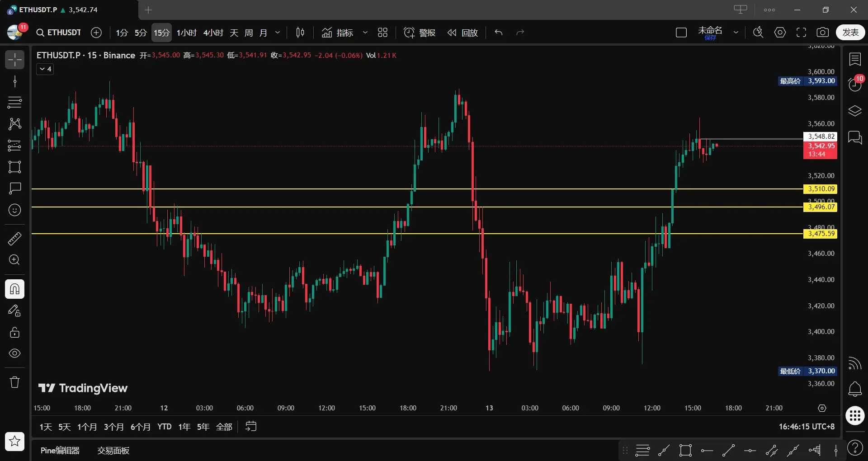868x461 pixels.
Task: Select the crosshair cursor tool
Action: [14, 60]
